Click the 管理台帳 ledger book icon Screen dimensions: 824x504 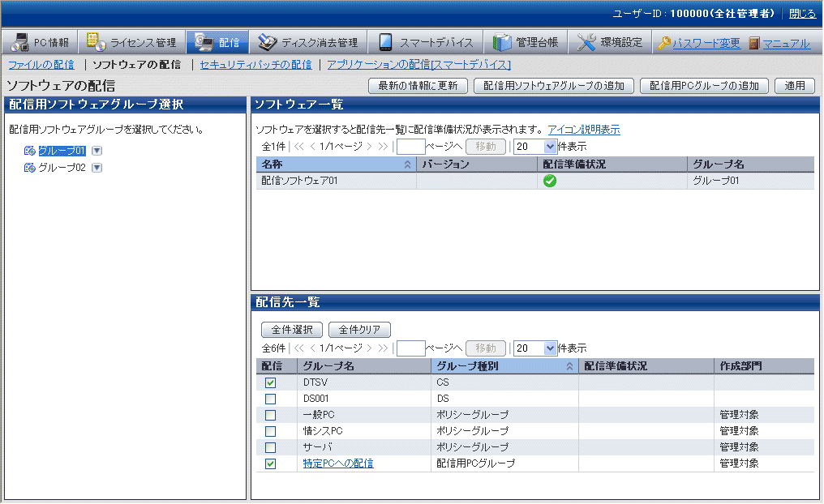pos(502,42)
